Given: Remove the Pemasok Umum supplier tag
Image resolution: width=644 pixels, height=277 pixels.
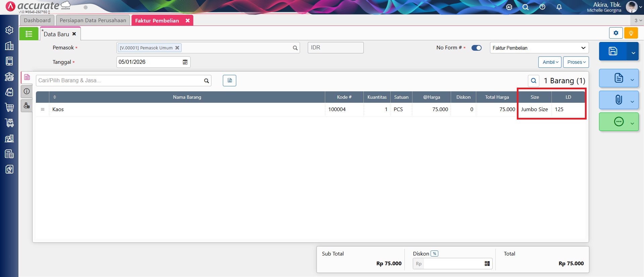Looking at the screenshot, I should point(177,48).
